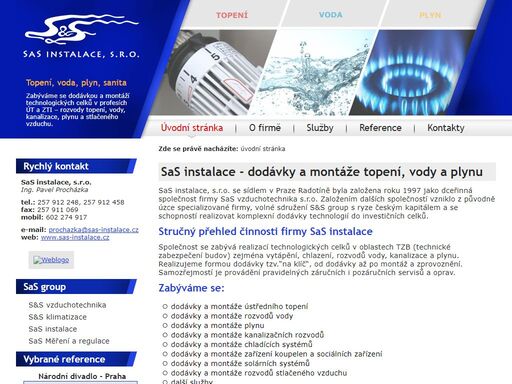Click the Zabýváme se: heading
Viewport: 512px width, 384px height.
point(191,288)
